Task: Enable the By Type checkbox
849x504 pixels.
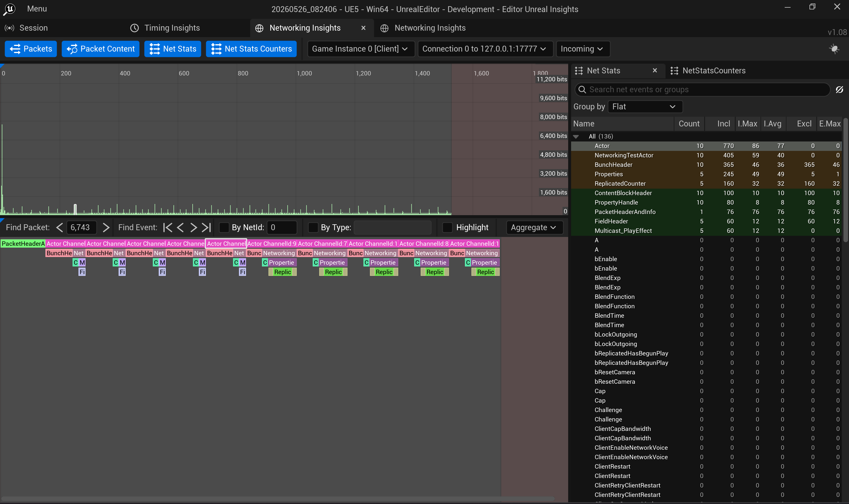Action: tap(313, 228)
